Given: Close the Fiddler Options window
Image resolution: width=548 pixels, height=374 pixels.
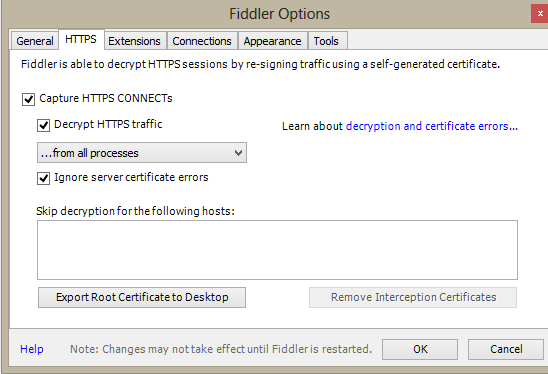Looking at the screenshot, I should (540, 14).
